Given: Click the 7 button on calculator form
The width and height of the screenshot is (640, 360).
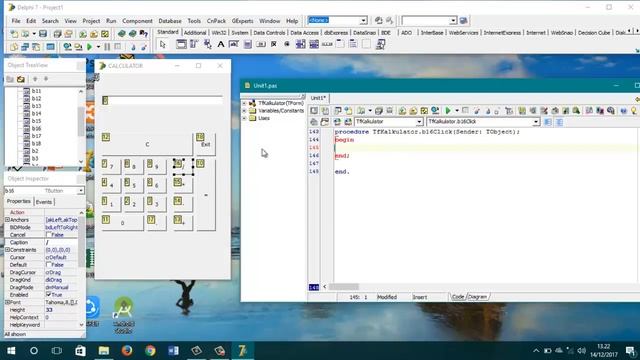Looking at the screenshot, I should pos(111,167).
